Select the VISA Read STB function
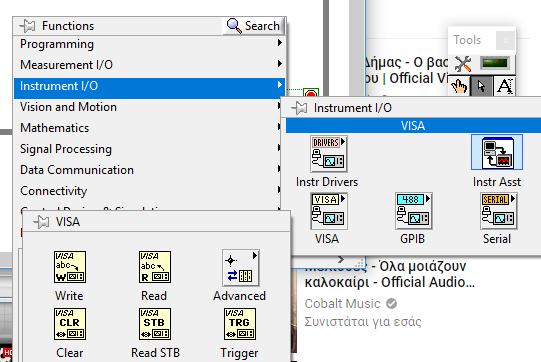This screenshot has height=362, width=541. point(155,324)
